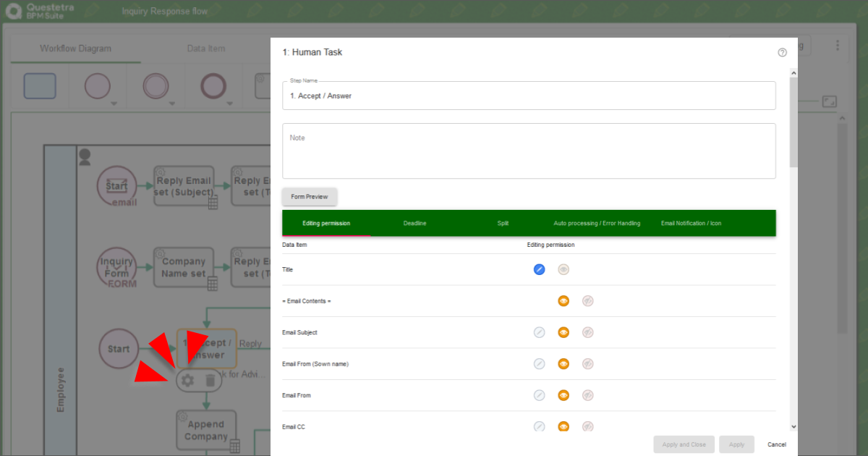Enable editing for Email Subject

pyautogui.click(x=539, y=332)
